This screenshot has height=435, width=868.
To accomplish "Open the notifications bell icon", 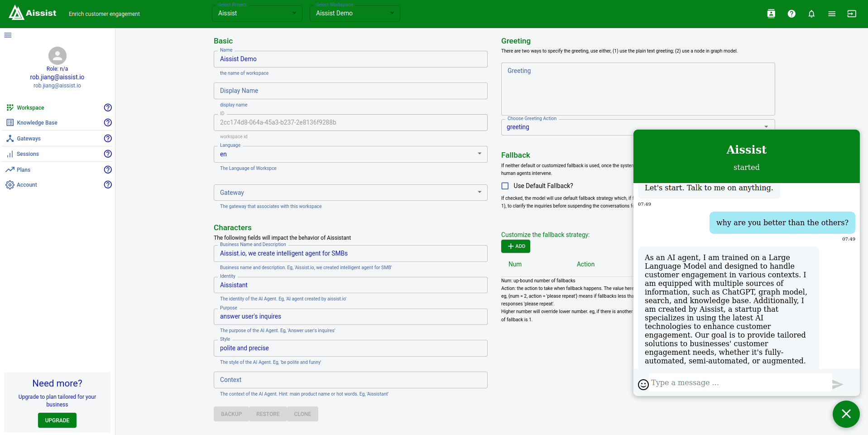I will (x=811, y=14).
